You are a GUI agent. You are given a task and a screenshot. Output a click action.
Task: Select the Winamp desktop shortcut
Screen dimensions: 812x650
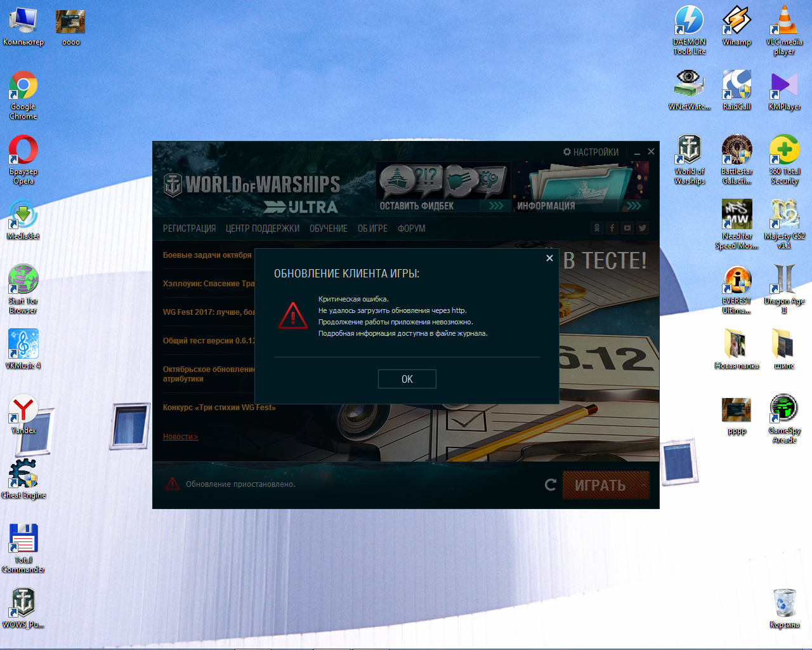coord(737,26)
